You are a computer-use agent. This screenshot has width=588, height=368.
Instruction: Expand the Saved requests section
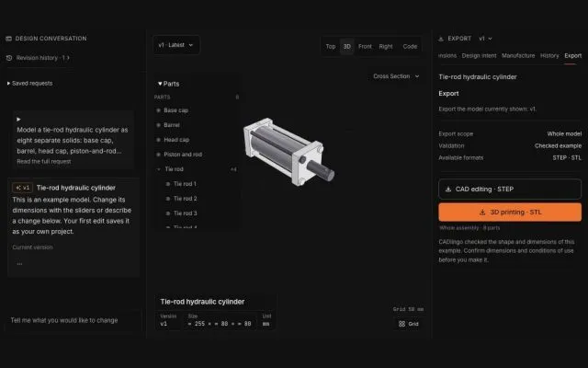click(29, 84)
